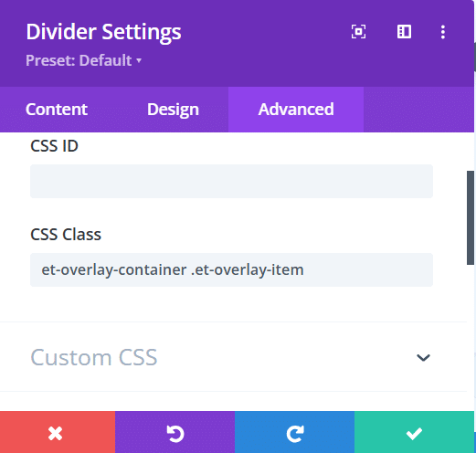Select the Advanced tab
Viewport: 476px width, 453px height.
click(x=296, y=110)
